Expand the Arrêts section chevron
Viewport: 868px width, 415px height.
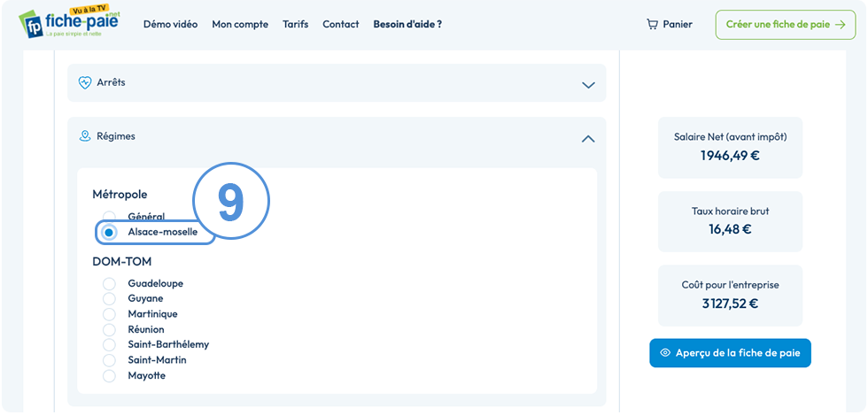588,85
